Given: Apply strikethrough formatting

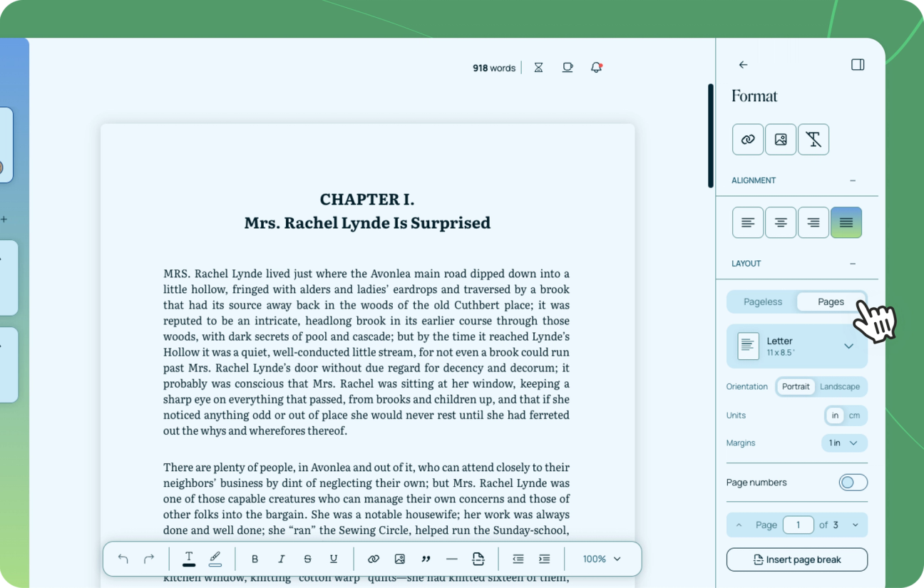Looking at the screenshot, I should click(x=307, y=559).
